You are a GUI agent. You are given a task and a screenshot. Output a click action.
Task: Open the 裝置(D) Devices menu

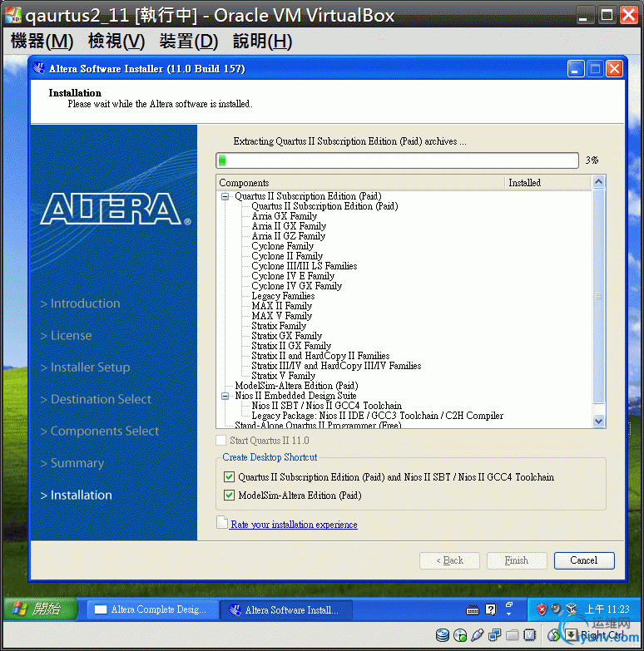(x=189, y=41)
